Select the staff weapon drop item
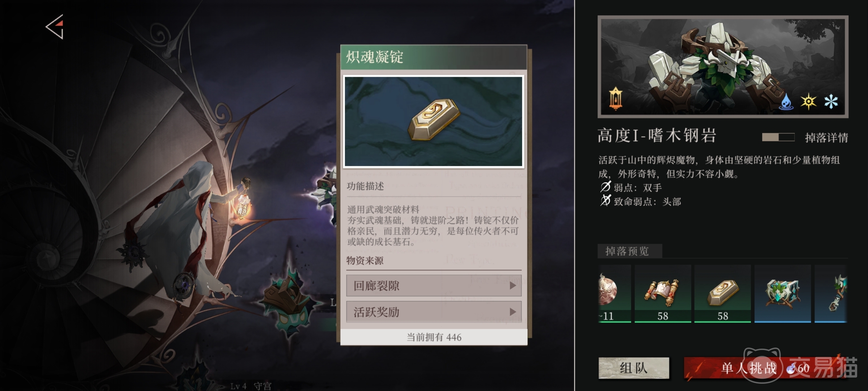Screen dimensions: 868x391 pyautogui.click(x=831, y=294)
